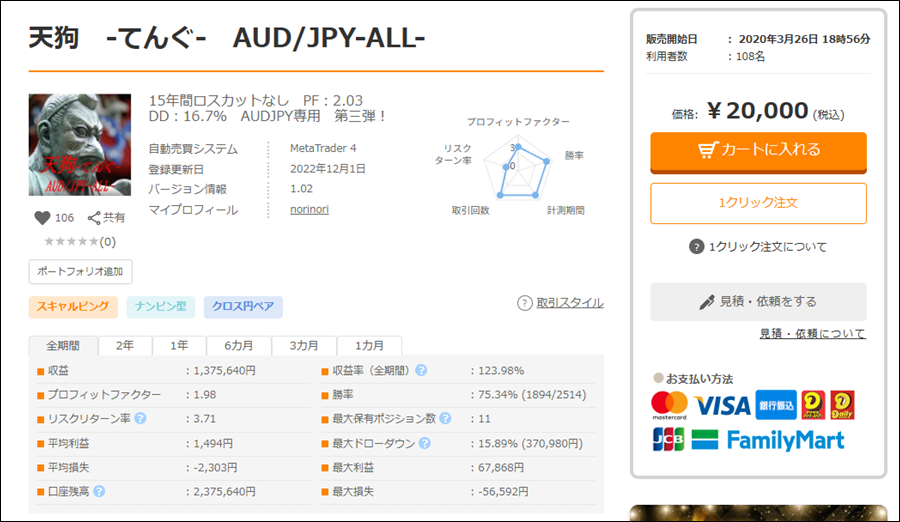Click the heart favorite icon
Viewport: 900px width, 522px height.
click(x=42, y=218)
